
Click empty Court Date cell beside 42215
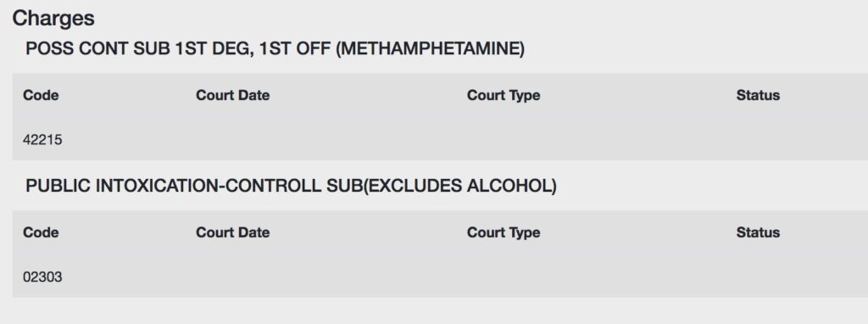[x=325, y=140]
